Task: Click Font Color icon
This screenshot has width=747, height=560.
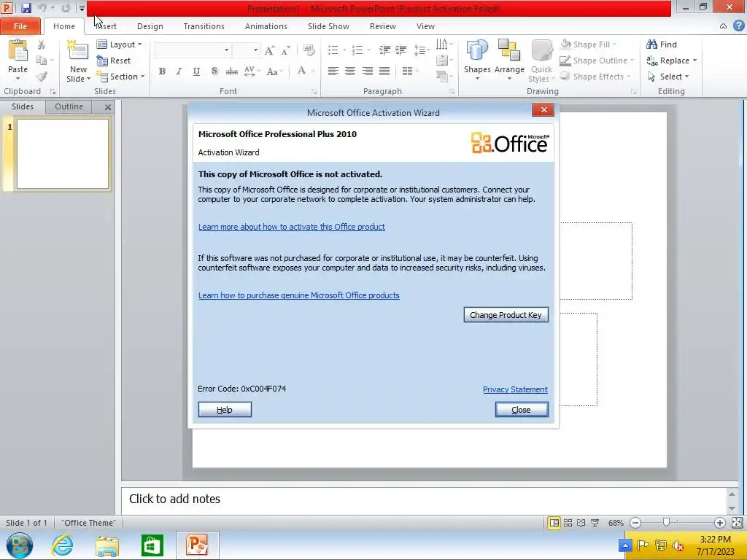Action: pos(301,71)
